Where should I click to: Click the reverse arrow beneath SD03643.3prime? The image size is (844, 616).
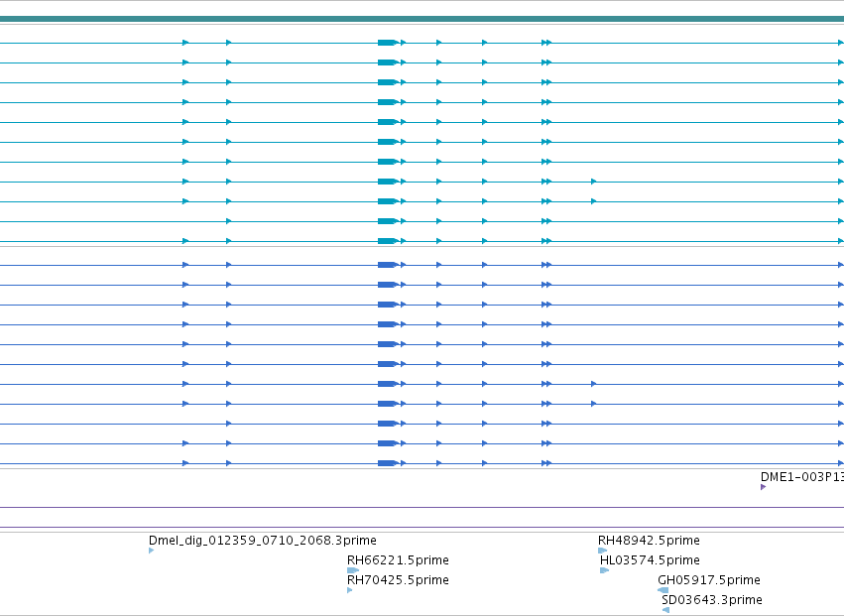pos(665,610)
